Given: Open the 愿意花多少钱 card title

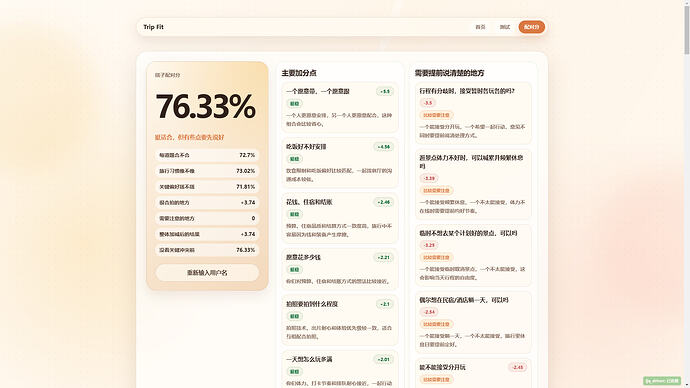Looking at the screenshot, I should click(303, 257).
